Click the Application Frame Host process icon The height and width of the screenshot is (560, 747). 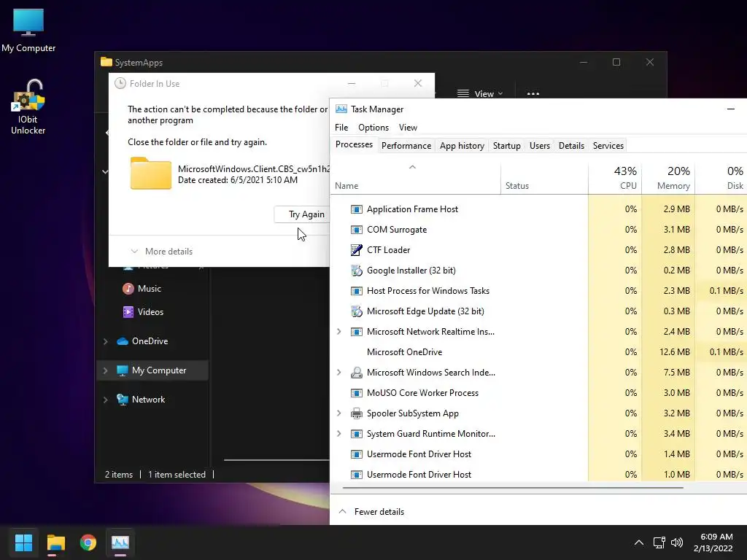click(356, 209)
